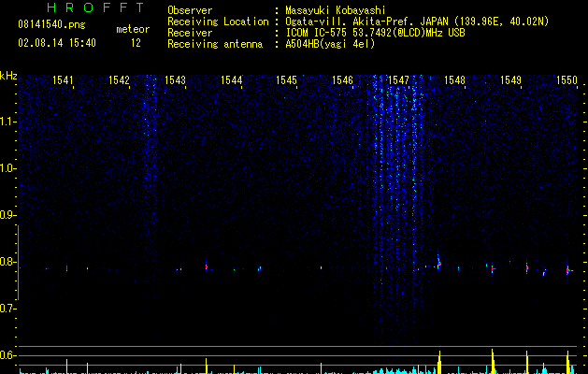The height and width of the screenshot is (374, 588).
Task: Click the Receiver field label
Action: click(190, 33)
